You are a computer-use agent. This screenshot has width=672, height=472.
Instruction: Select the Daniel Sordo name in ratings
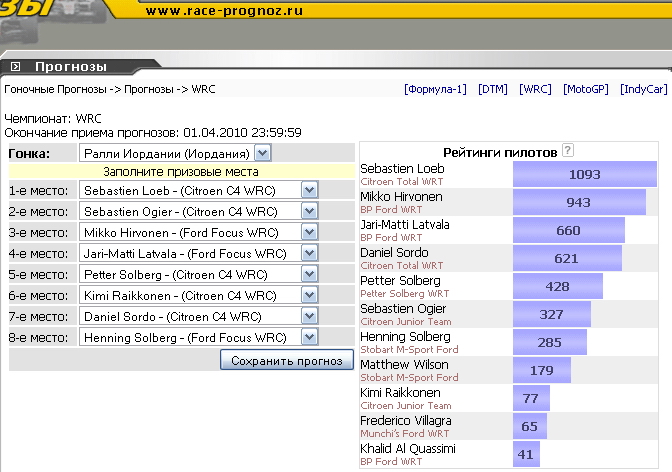point(394,252)
